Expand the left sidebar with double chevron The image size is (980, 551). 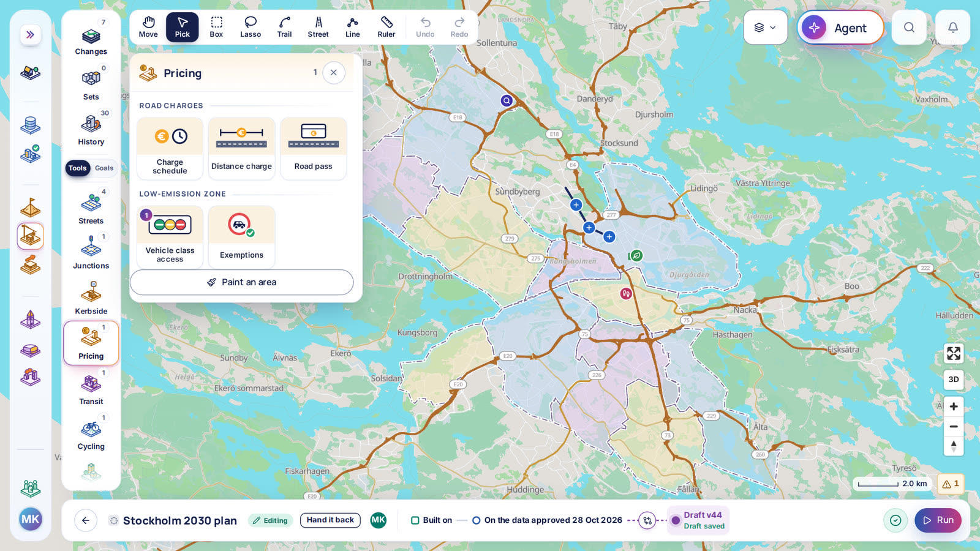pos(30,34)
